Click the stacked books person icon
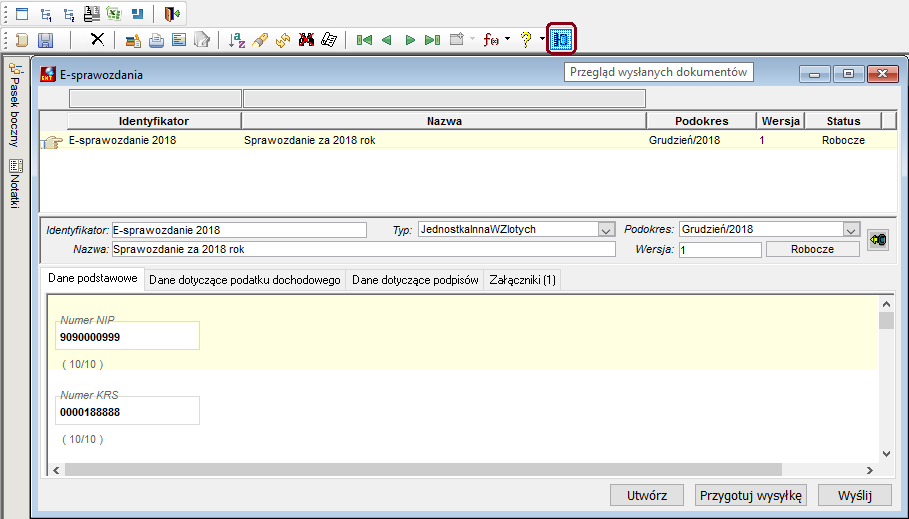This screenshot has width=909, height=519. 133,40
